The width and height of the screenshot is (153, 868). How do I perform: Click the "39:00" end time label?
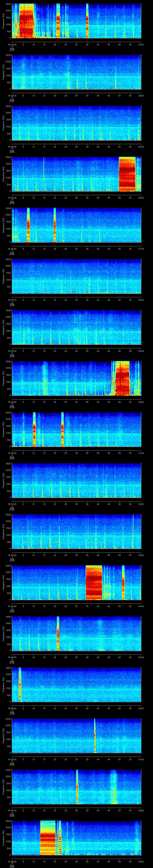(141, 862)
